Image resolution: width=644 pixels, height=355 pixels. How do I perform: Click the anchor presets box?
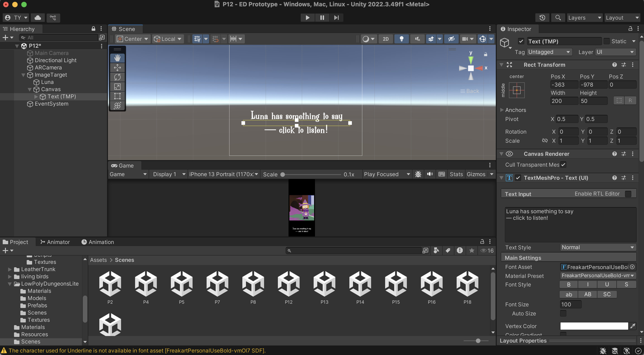point(517,90)
